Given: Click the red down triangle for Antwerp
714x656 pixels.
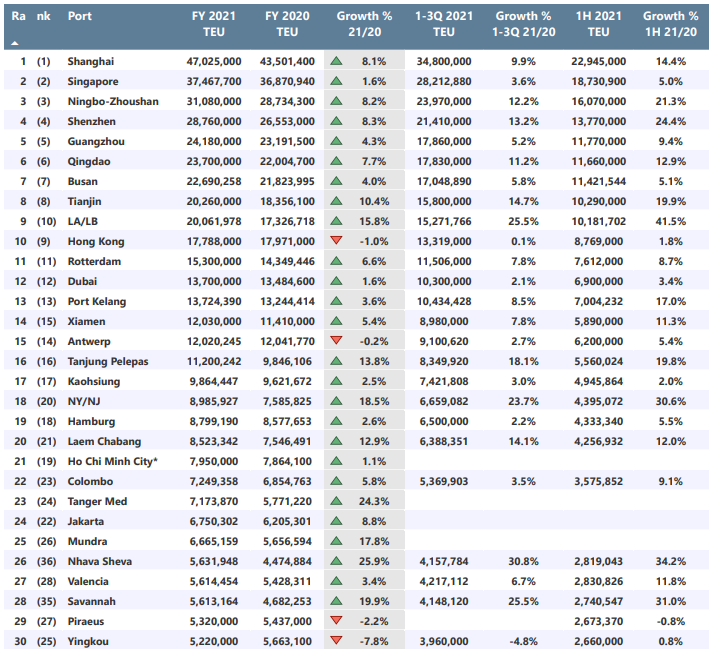Looking at the screenshot, I should [x=336, y=340].
